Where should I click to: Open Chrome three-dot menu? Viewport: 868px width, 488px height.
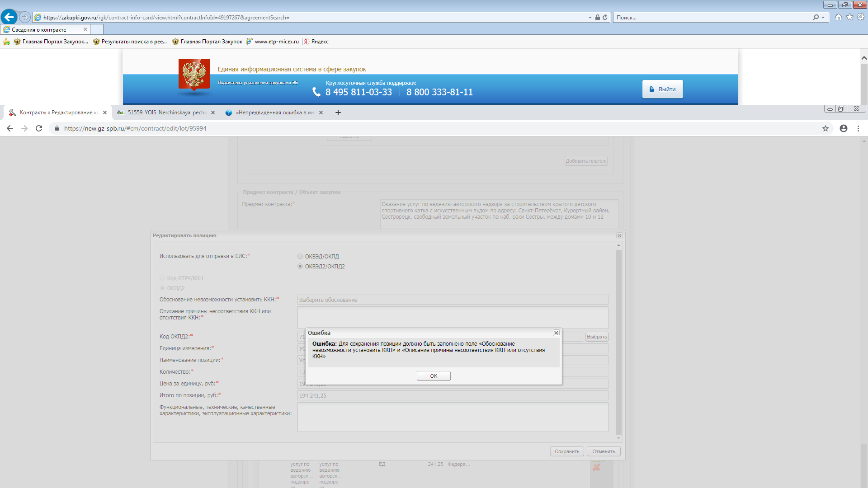pyautogui.click(x=858, y=128)
